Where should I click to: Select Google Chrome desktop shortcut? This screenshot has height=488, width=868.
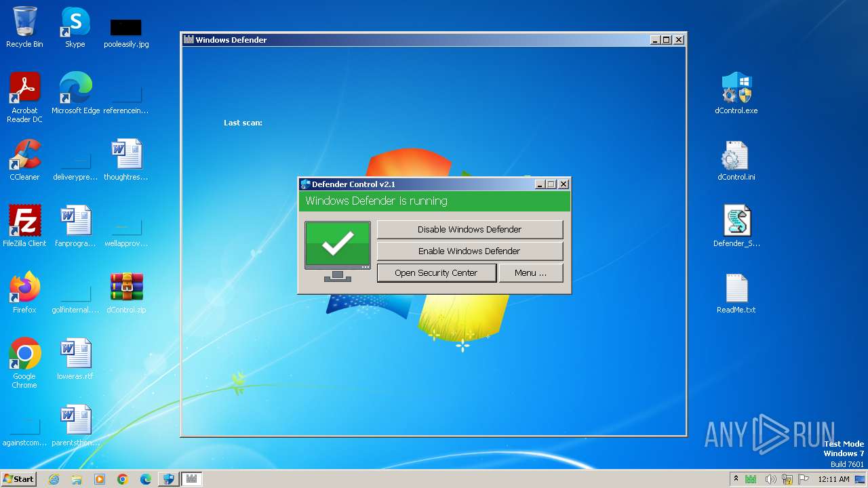click(24, 363)
